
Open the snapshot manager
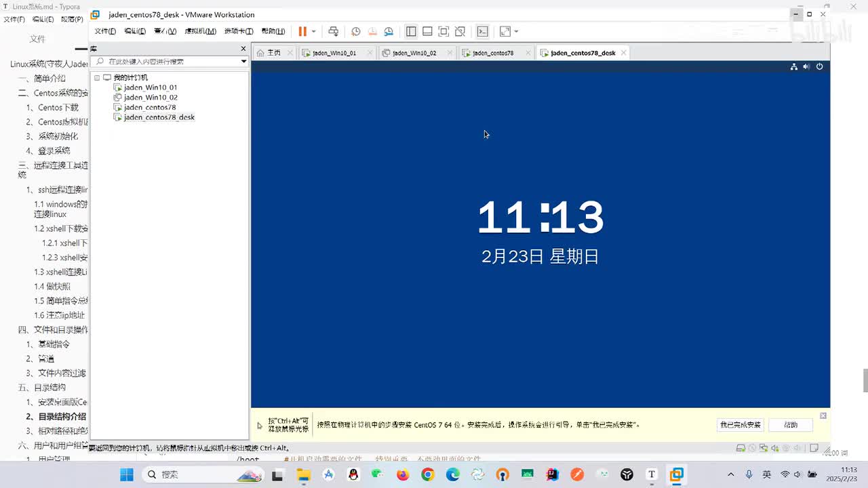(x=389, y=31)
